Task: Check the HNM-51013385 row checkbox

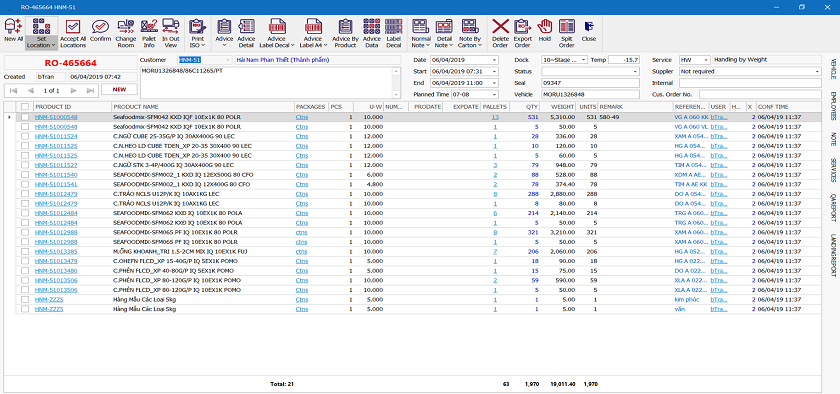Action: click(x=25, y=251)
